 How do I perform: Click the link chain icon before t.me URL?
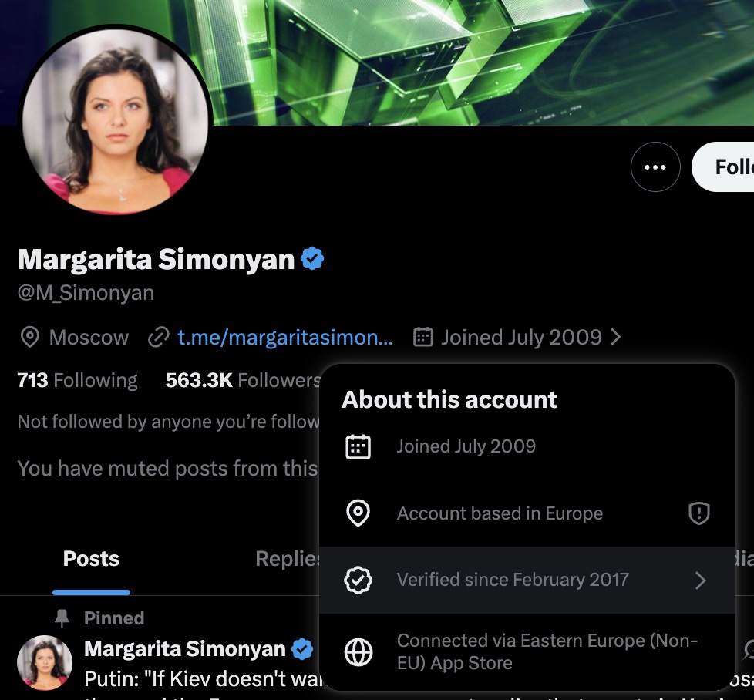(x=159, y=337)
